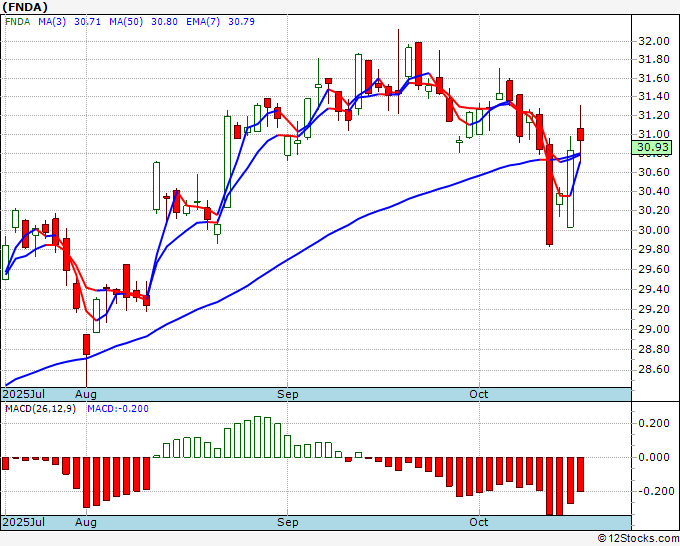680x546 pixels.
Task: Click the 29.60 price axis label
Action: (x=654, y=269)
